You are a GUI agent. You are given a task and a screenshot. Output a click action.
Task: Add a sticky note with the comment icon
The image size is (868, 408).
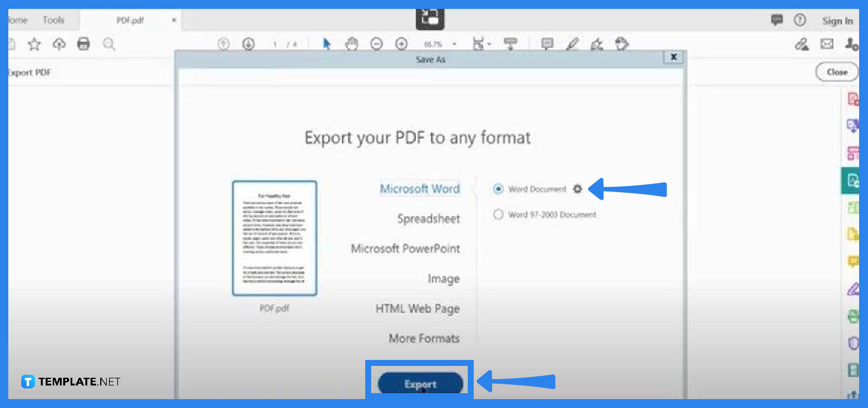coord(546,43)
